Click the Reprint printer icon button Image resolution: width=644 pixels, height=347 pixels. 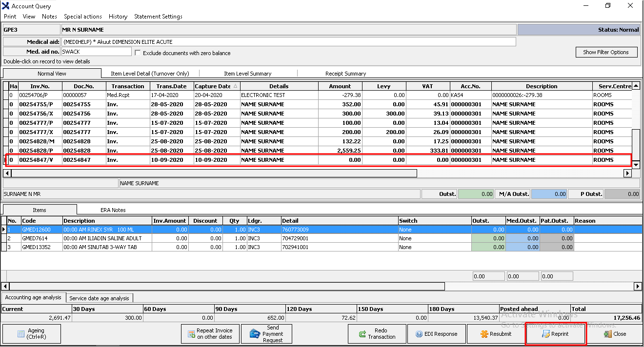point(546,334)
